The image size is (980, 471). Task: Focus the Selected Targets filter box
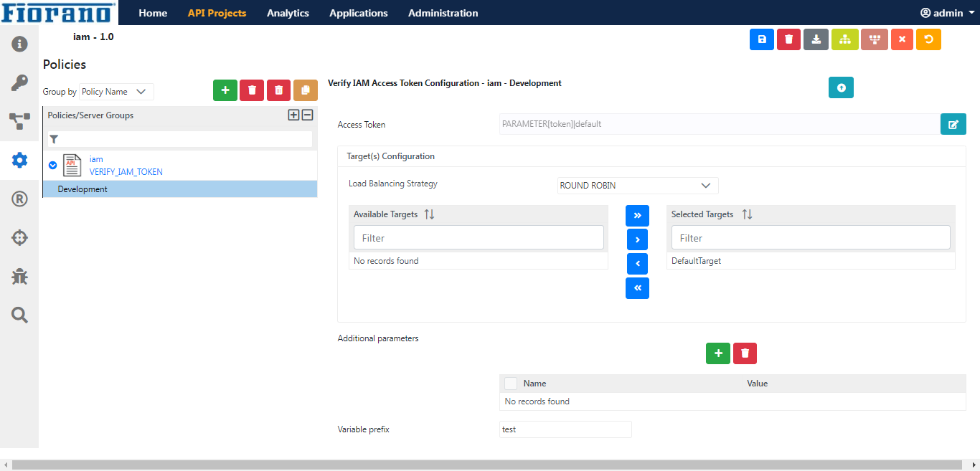(x=811, y=238)
